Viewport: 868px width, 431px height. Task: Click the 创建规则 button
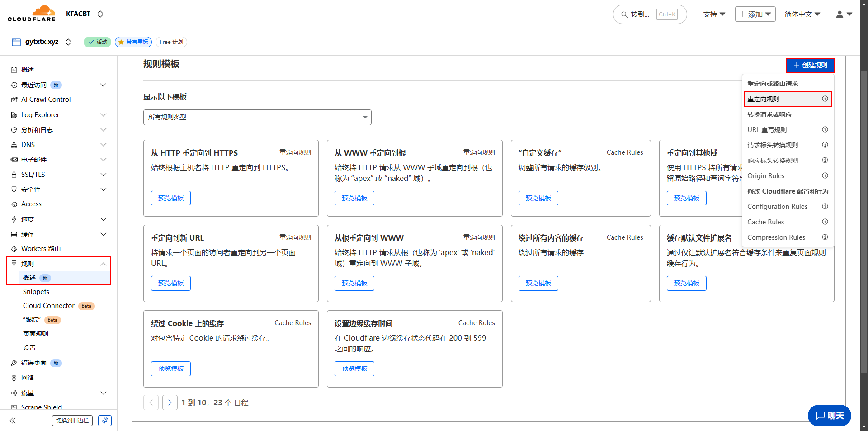tap(810, 66)
